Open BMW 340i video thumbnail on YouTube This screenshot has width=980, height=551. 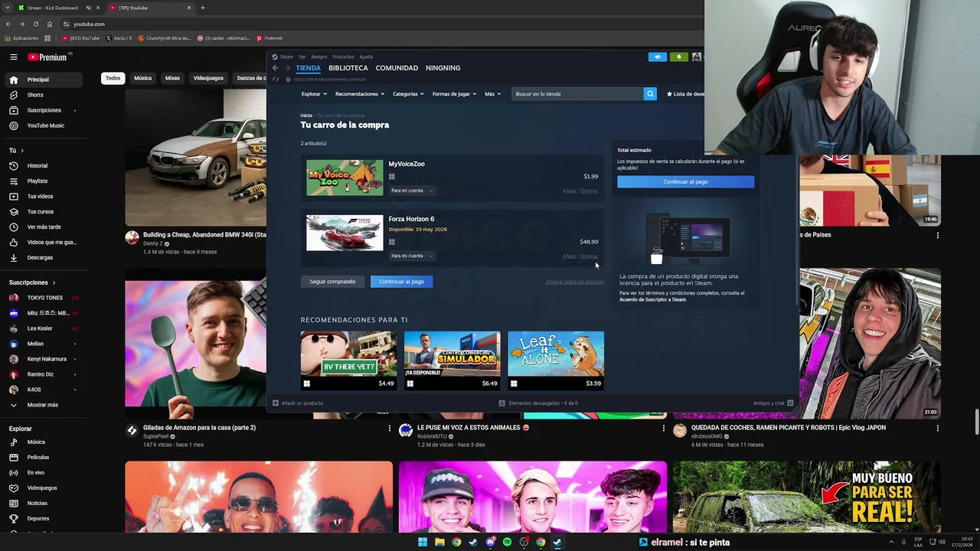196,157
